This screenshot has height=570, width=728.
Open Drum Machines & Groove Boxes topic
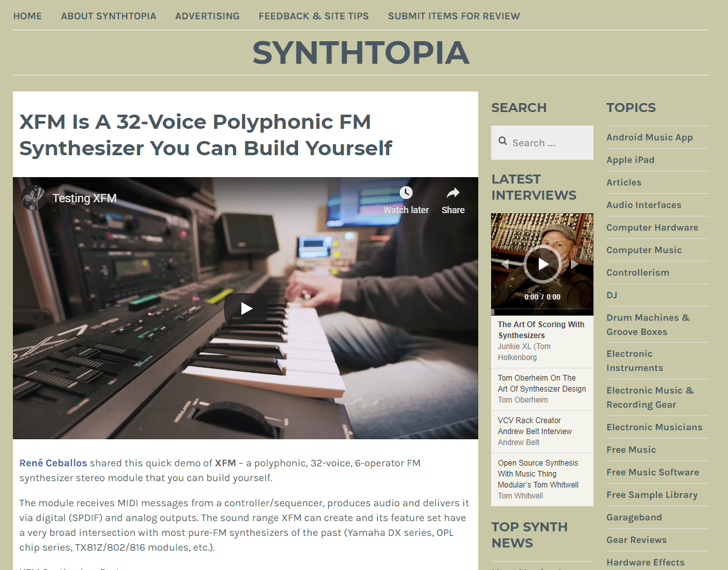[x=648, y=325]
